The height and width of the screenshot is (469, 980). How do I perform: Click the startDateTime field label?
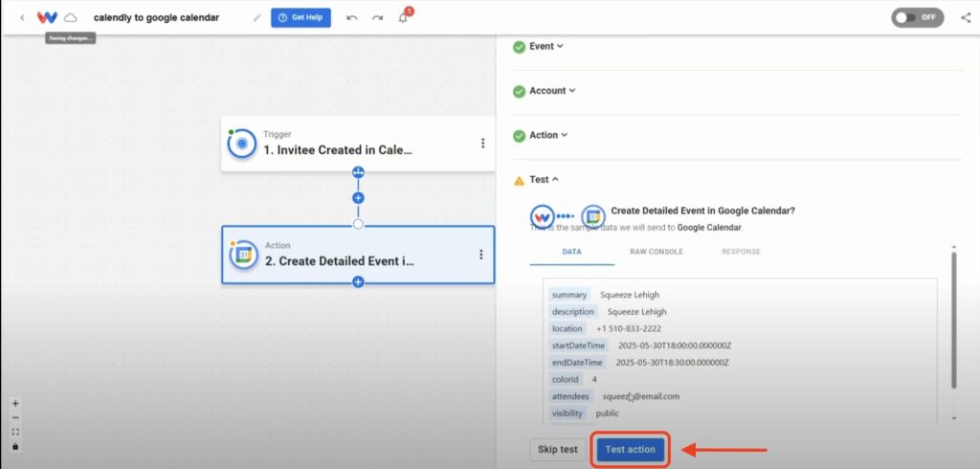[578, 346]
